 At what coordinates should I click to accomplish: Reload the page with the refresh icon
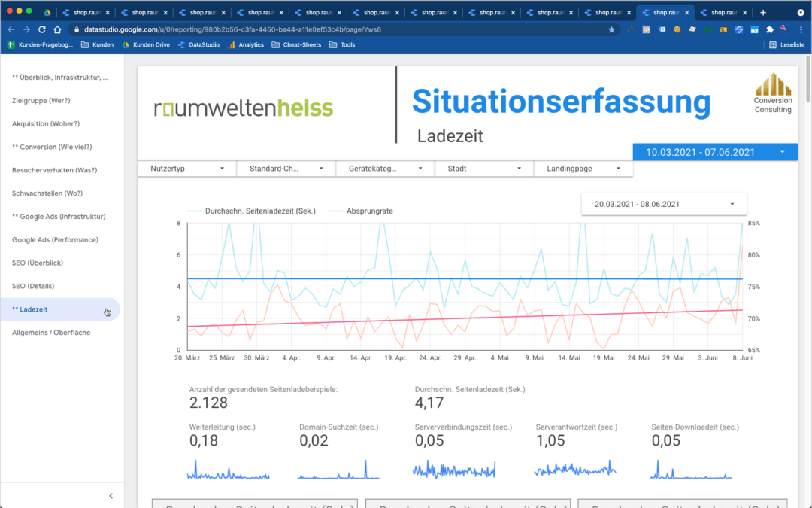coord(42,29)
